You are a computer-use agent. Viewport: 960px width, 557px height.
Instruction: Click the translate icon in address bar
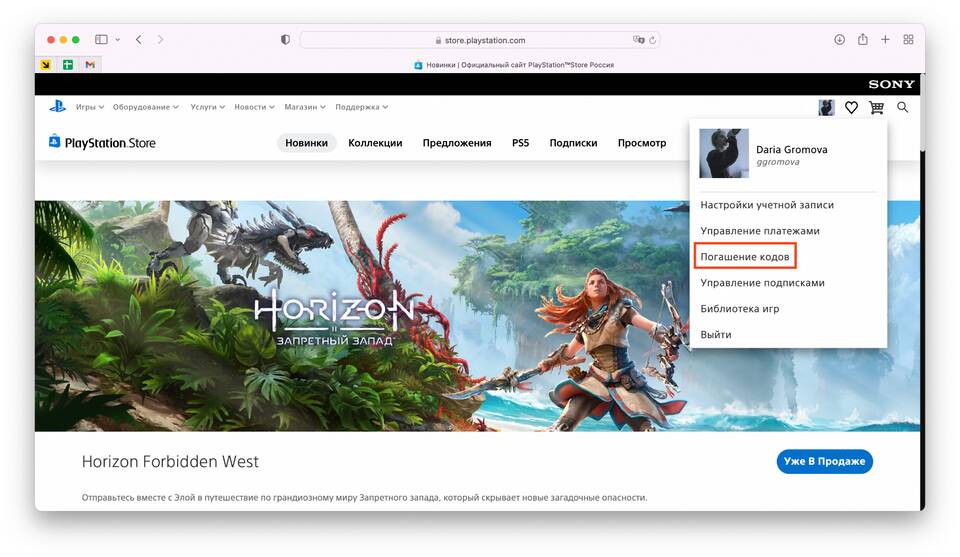pyautogui.click(x=638, y=40)
